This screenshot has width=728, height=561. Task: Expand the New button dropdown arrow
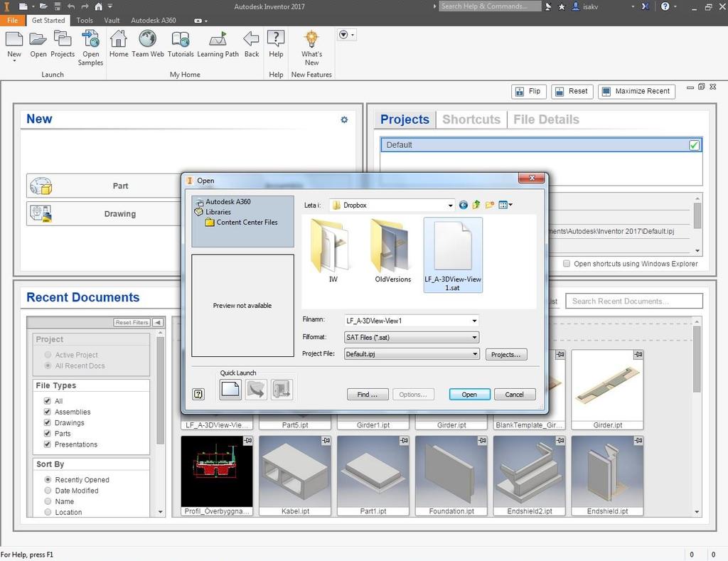point(14,61)
